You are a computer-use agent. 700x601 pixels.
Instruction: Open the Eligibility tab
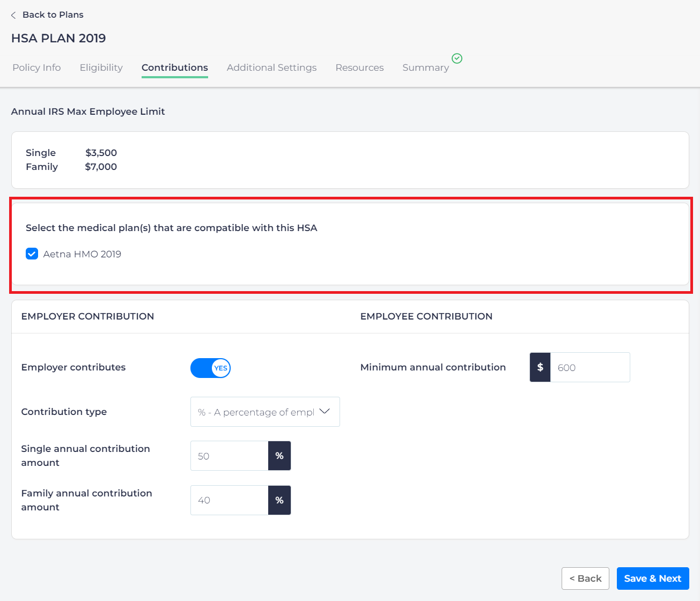pyautogui.click(x=101, y=68)
